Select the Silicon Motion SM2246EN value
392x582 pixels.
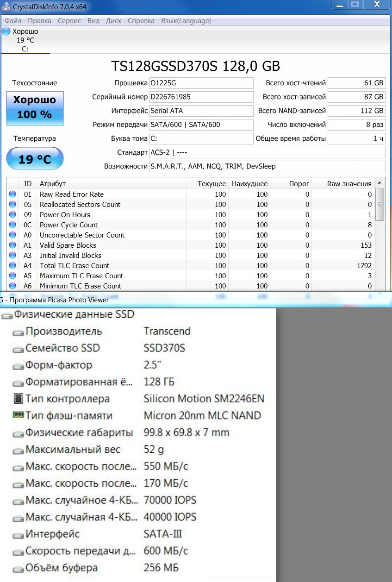tap(204, 399)
